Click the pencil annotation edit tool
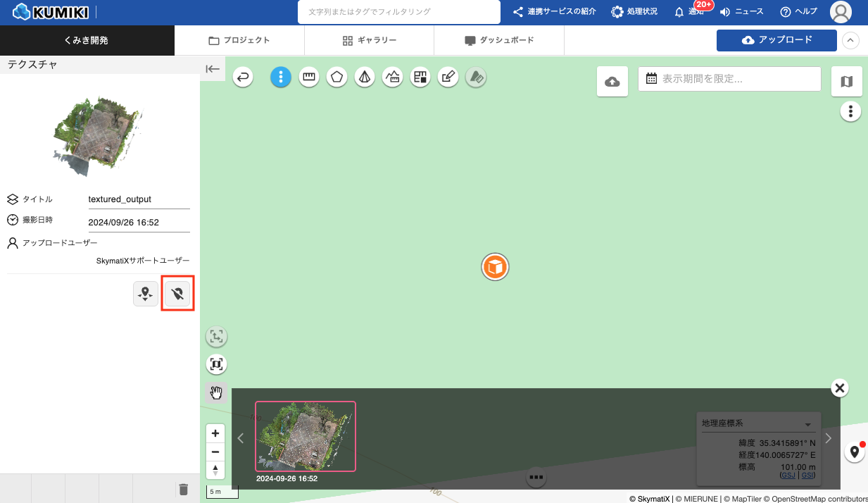868x503 pixels. (448, 77)
